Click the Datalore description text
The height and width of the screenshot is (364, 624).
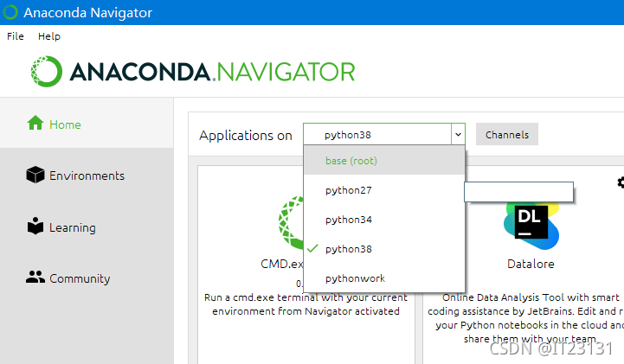(525, 318)
